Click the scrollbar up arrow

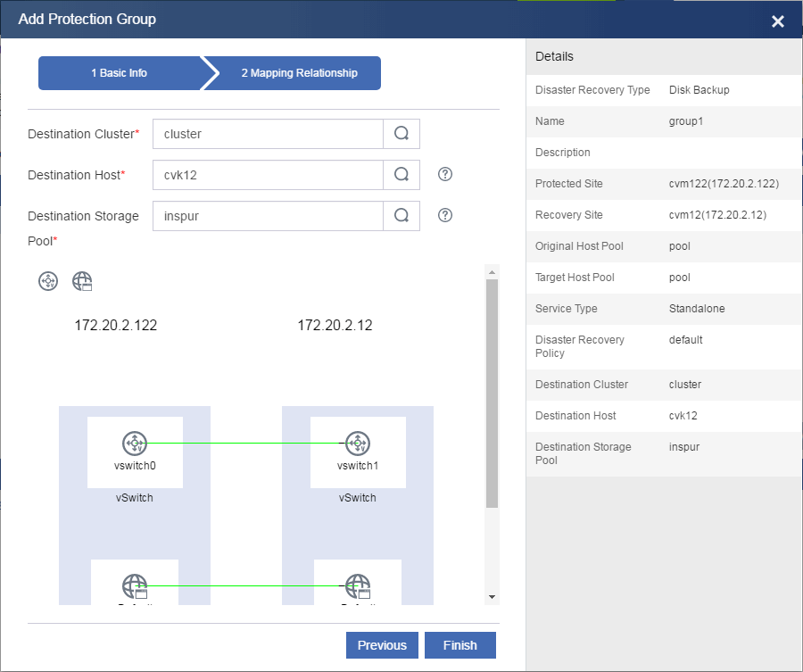point(493,272)
